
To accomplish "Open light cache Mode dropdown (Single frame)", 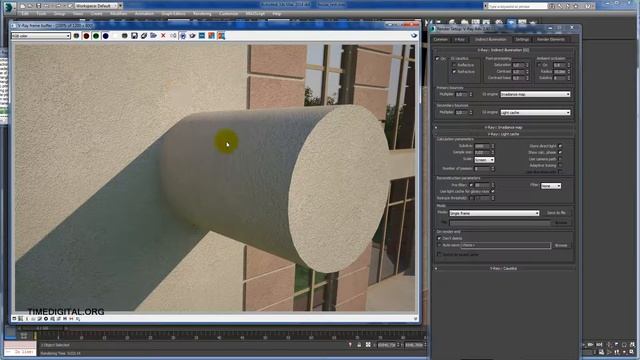I will coord(494,213).
